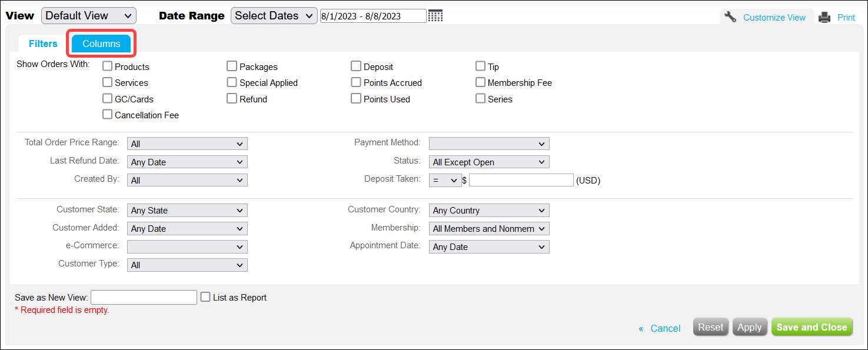The image size is (868, 350).
Task: Open the Deposit Taken operator dropdown
Action: pyautogui.click(x=445, y=181)
